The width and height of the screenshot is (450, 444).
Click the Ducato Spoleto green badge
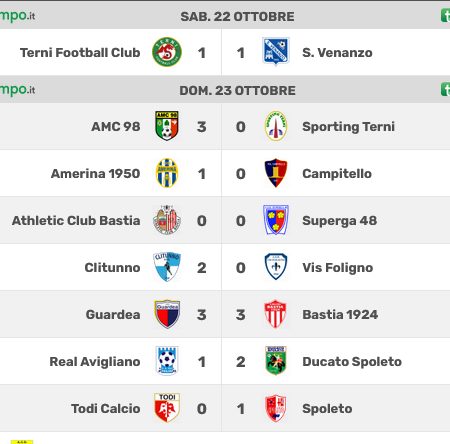[276, 361]
